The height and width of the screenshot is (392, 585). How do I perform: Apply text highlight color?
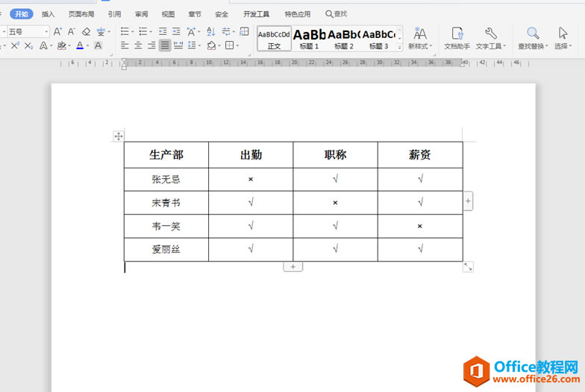pos(61,45)
